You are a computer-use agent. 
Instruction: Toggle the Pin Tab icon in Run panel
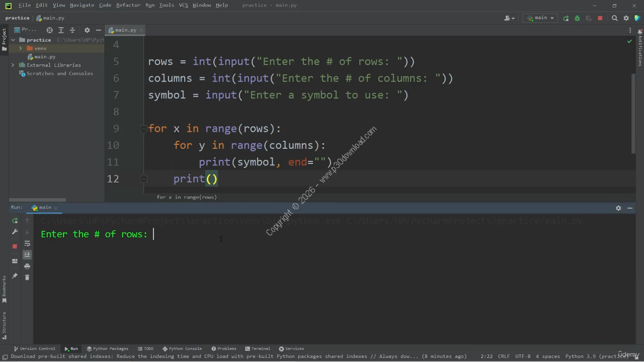click(15, 276)
